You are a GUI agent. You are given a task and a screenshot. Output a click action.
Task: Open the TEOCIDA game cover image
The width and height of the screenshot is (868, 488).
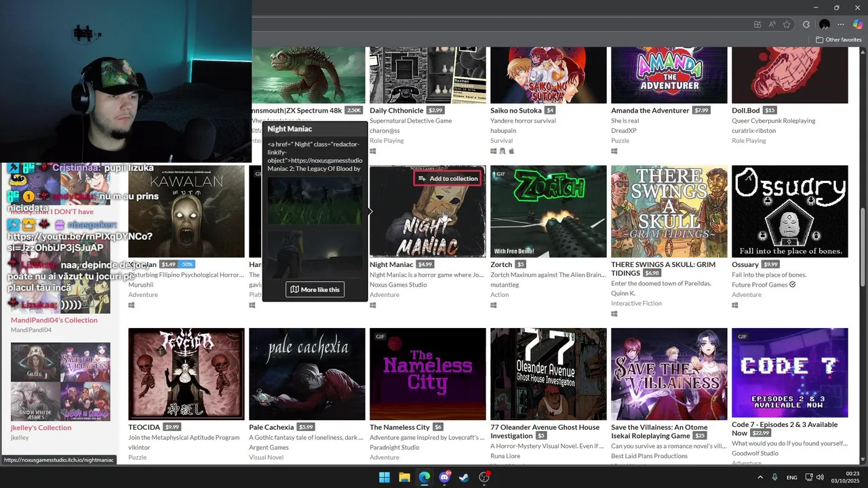tap(186, 374)
